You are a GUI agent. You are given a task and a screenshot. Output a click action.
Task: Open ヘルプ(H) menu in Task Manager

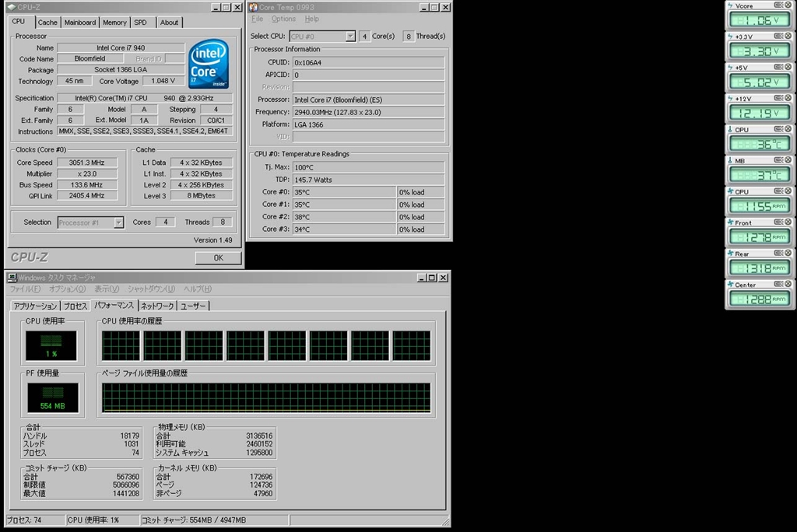(197, 289)
